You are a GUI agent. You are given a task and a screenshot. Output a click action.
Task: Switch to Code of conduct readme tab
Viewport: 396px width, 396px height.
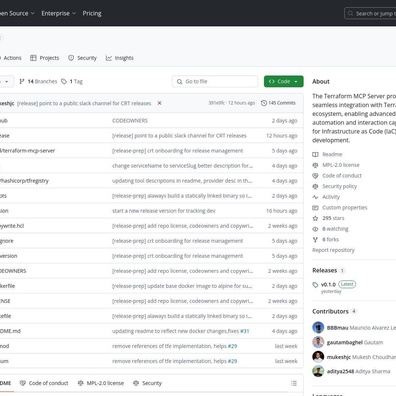44,383
